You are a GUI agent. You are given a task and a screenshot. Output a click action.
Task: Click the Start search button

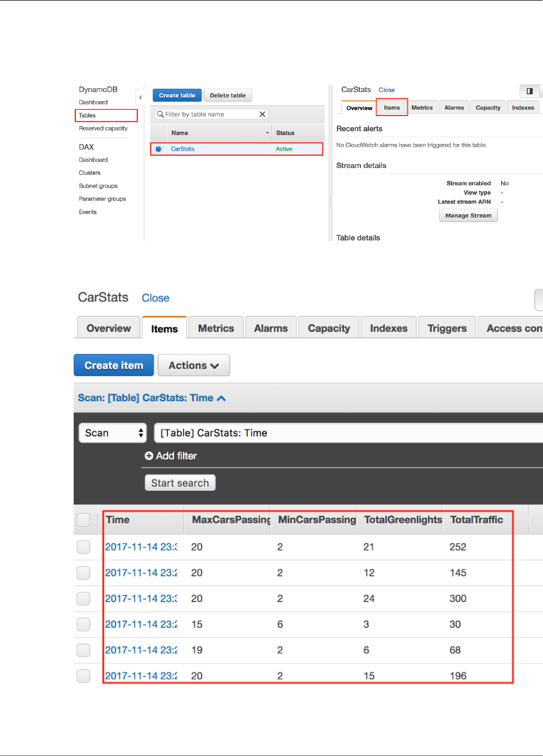[x=180, y=483]
